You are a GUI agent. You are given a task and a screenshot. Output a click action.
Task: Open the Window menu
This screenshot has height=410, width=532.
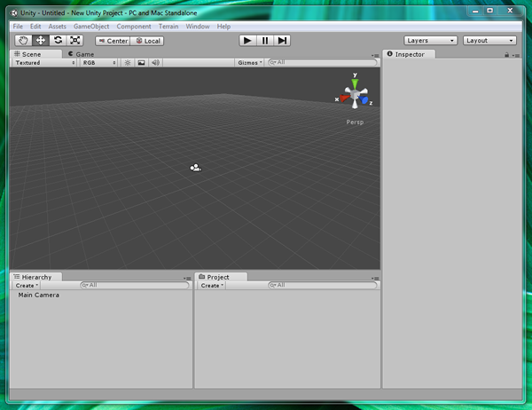(x=198, y=27)
